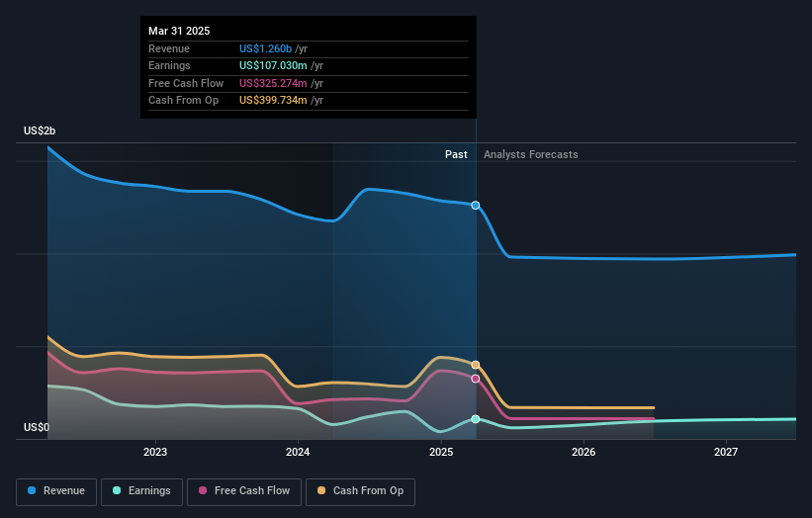Click the Free Cash Flow label in tooltip

tap(186, 83)
